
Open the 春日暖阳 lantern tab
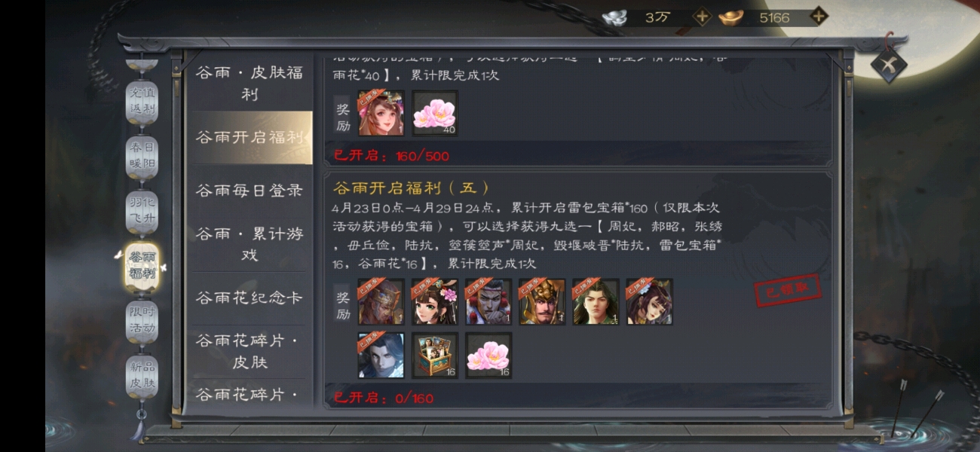[142, 157]
